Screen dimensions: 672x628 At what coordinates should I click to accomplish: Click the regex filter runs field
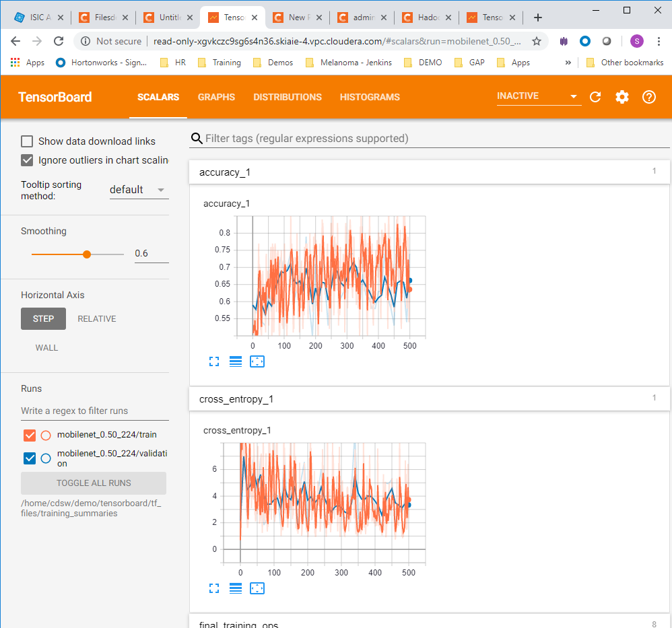[95, 411]
